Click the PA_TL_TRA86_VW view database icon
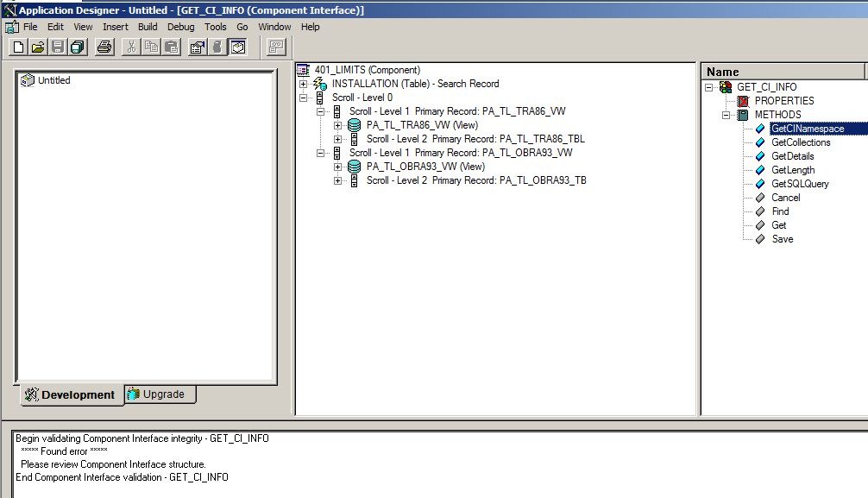This screenshot has width=868, height=498. click(355, 125)
